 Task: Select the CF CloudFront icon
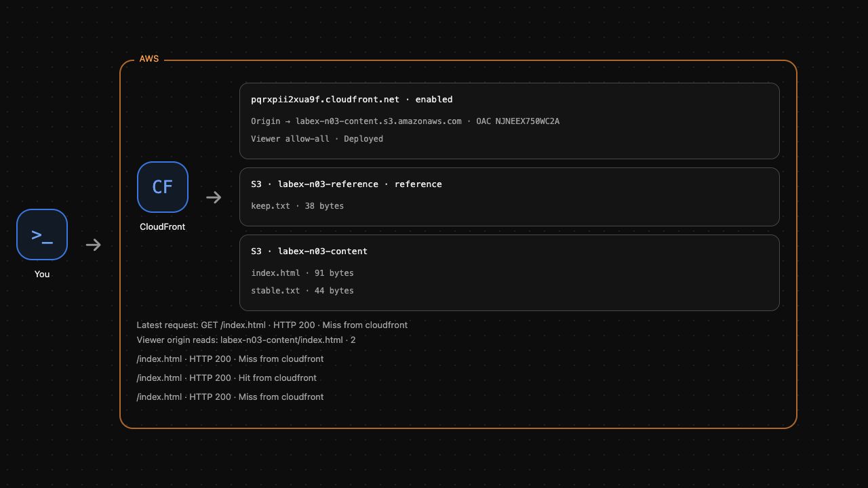coord(163,187)
